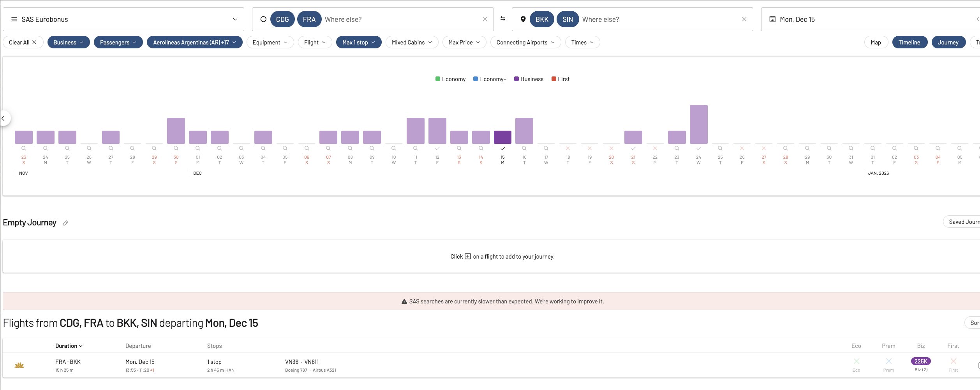This screenshot has width=980, height=390.
Task: Select the 225K Biz award price
Action: click(x=921, y=362)
